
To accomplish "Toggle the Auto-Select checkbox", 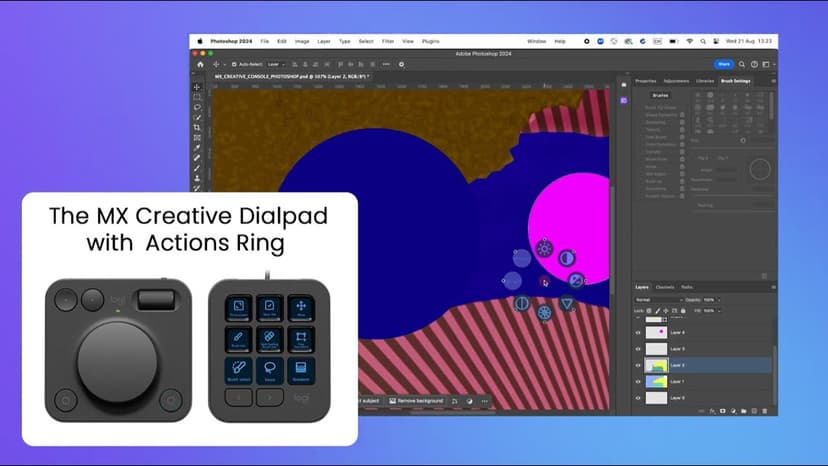I will pos(235,64).
